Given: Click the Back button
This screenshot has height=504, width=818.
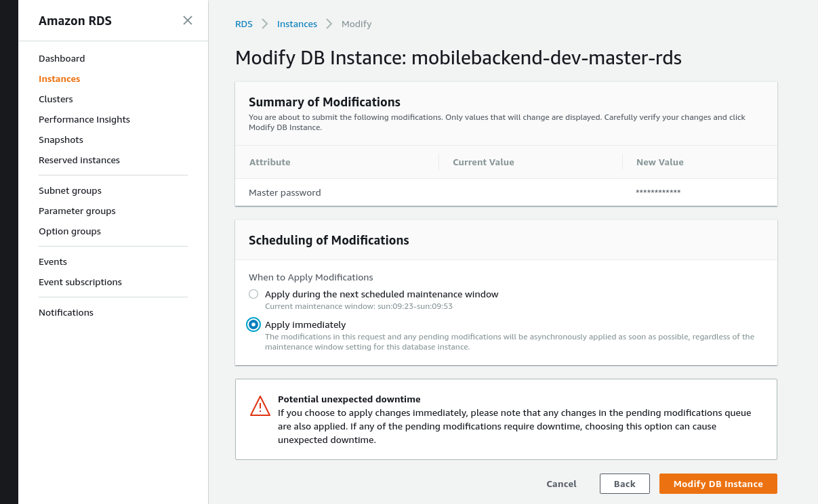Looking at the screenshot, I should pyautogui.click(x=625, y=484).
